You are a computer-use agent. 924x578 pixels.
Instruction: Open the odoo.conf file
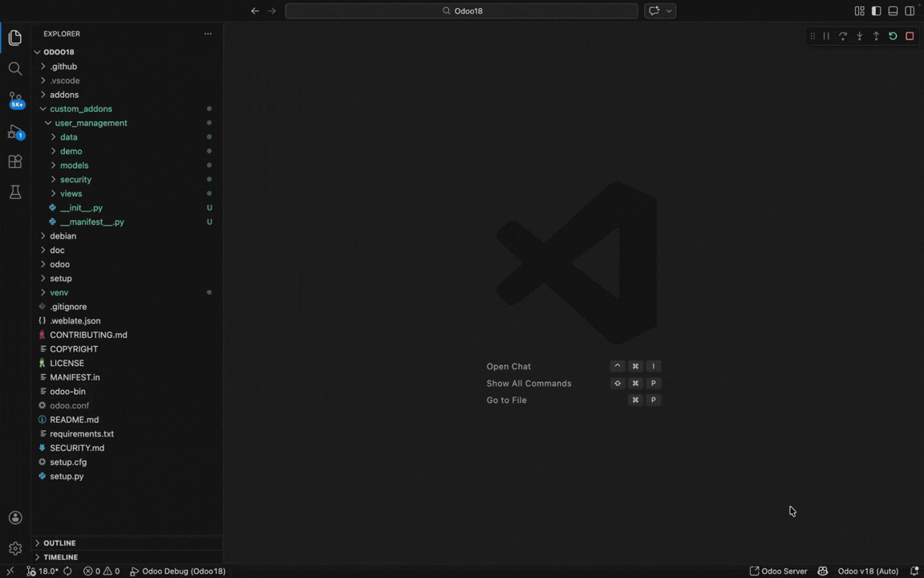point(127,406)
